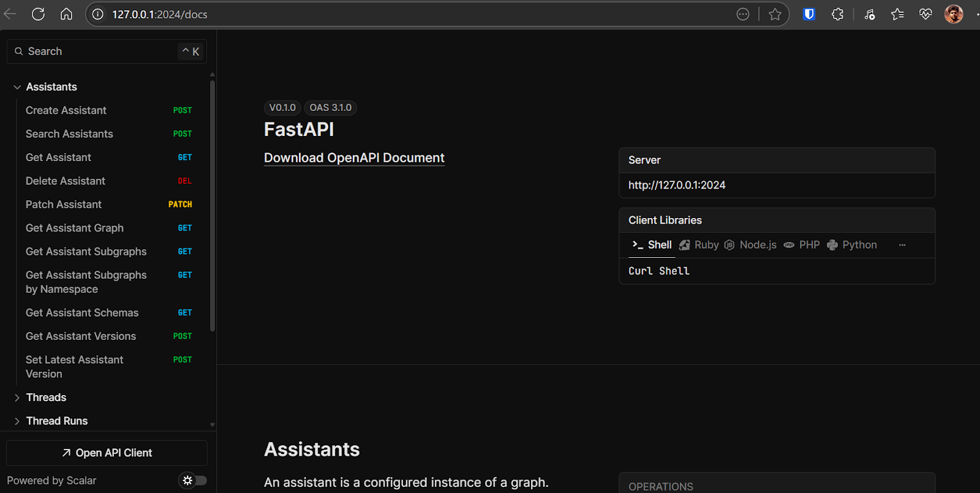Click the server URL http://127.0.0.1:2024
980x493 pixels.
[x=677, y=185]
